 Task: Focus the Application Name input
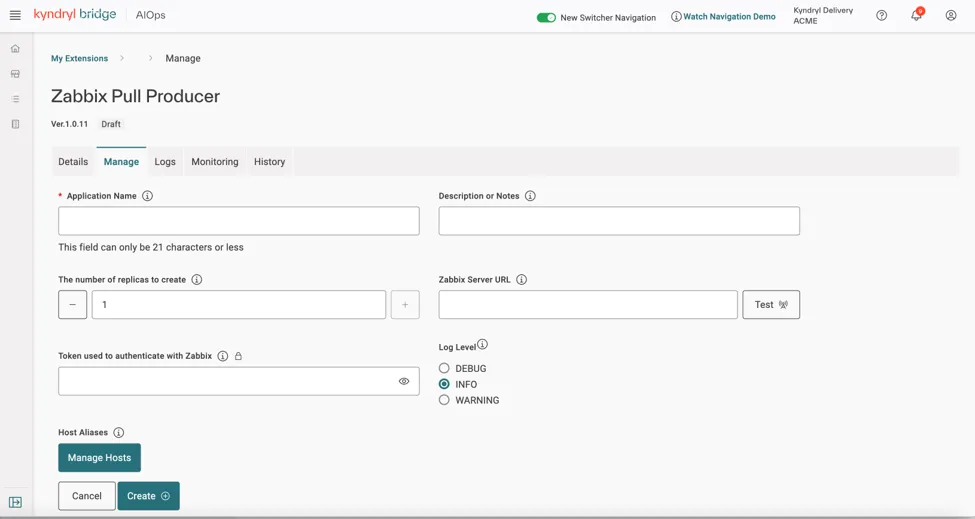(239, 221)
